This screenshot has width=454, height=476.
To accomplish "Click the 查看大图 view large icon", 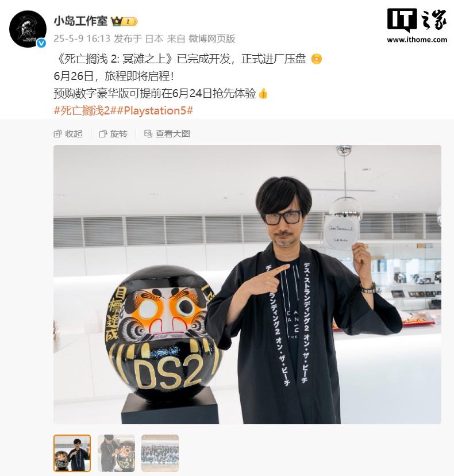I will (x=148, y=133).
